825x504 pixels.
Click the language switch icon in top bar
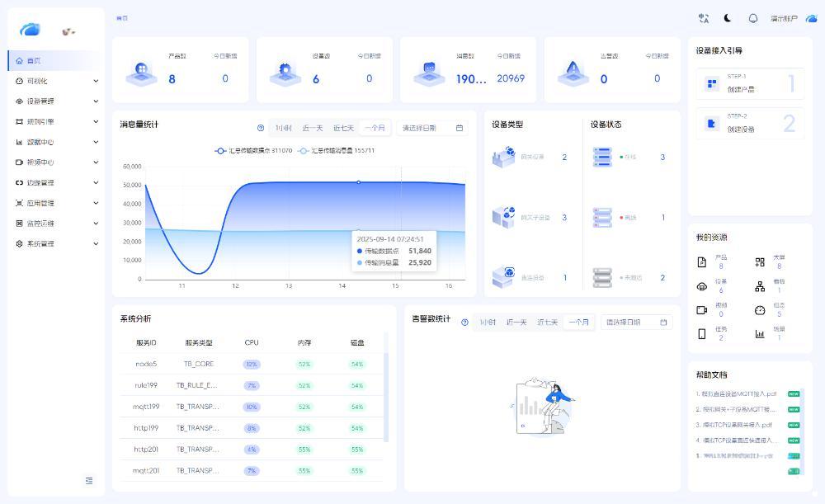(704, 17)
